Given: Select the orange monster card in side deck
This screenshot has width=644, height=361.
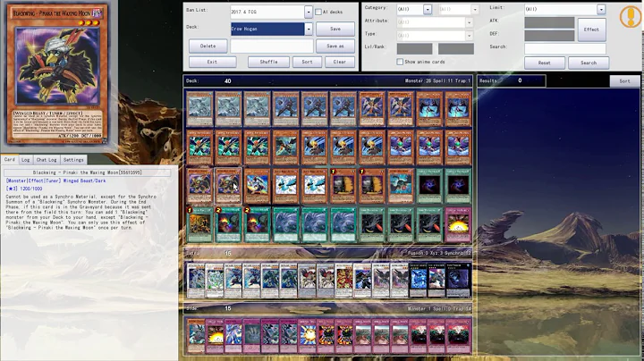Looking at the screenshot, I should (x=196, y=336).
